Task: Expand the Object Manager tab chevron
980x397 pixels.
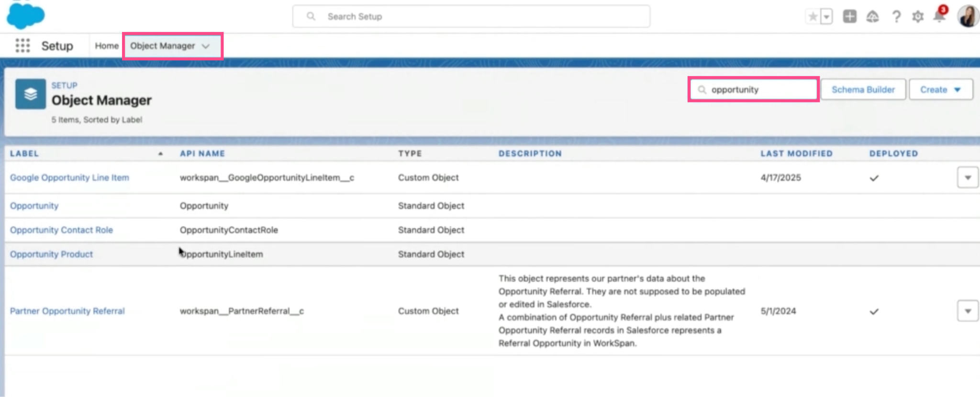Action: (206, 46)
